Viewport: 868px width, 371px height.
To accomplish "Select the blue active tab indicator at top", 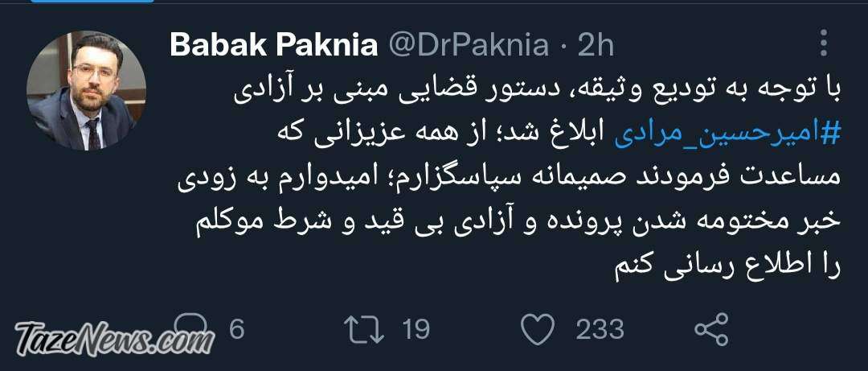I will [x=92, y=1].
